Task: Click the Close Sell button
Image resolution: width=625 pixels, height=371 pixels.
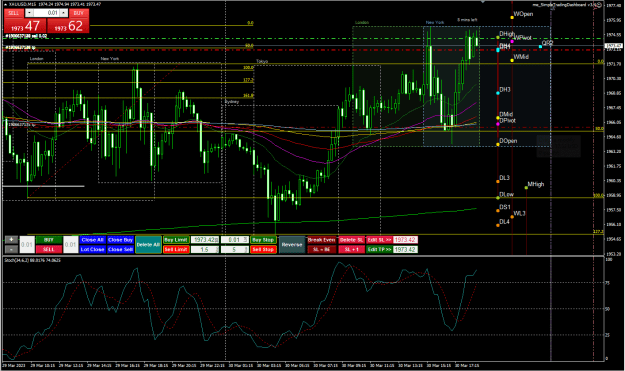Action: coord(120,249)
